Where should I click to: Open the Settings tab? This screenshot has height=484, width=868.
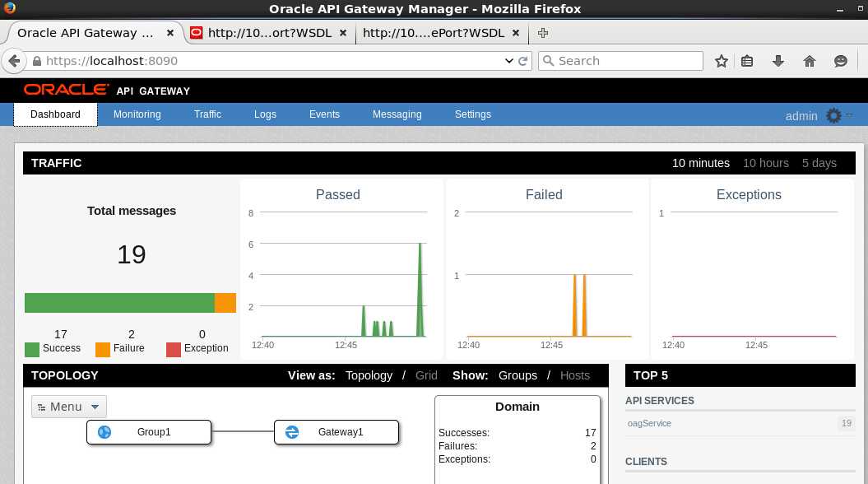coord(473,114)
